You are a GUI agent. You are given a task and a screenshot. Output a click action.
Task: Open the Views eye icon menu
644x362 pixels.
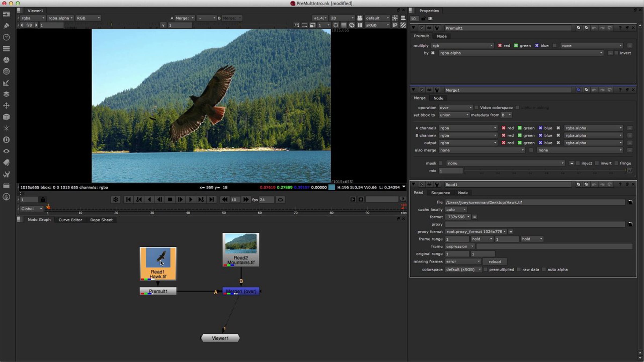(6, 151)
